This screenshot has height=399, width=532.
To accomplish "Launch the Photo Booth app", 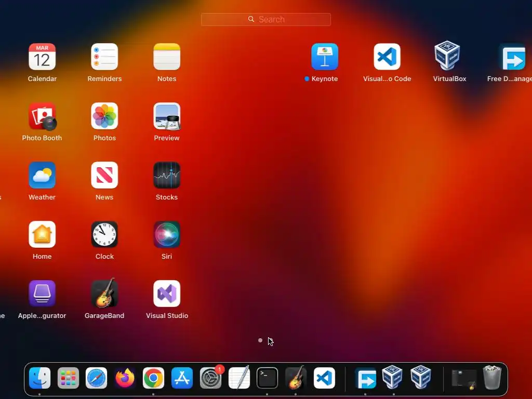I will point(42,116).
